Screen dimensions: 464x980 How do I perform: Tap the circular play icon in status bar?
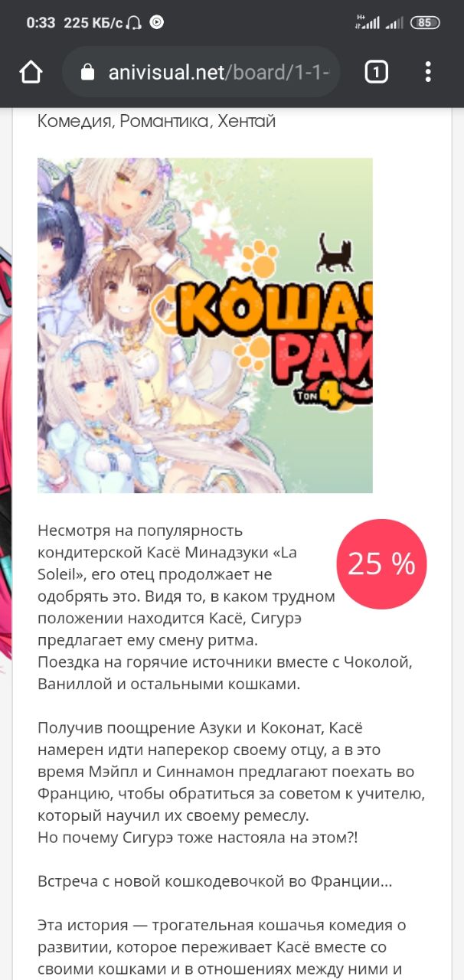click(156, 22)
